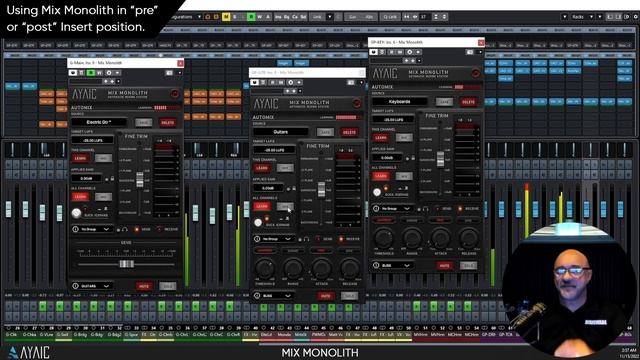Open mixer setup gear icon at top right
Screen dimensions: 640x360
(x=636, y=17)
